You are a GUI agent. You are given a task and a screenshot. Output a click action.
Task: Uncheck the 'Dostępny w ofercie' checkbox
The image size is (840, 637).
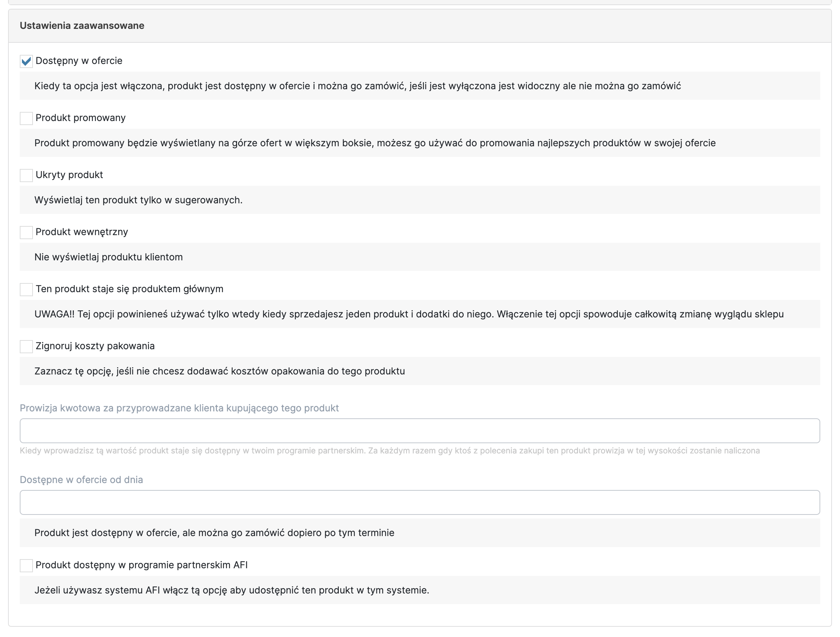[x=26, y=61]
